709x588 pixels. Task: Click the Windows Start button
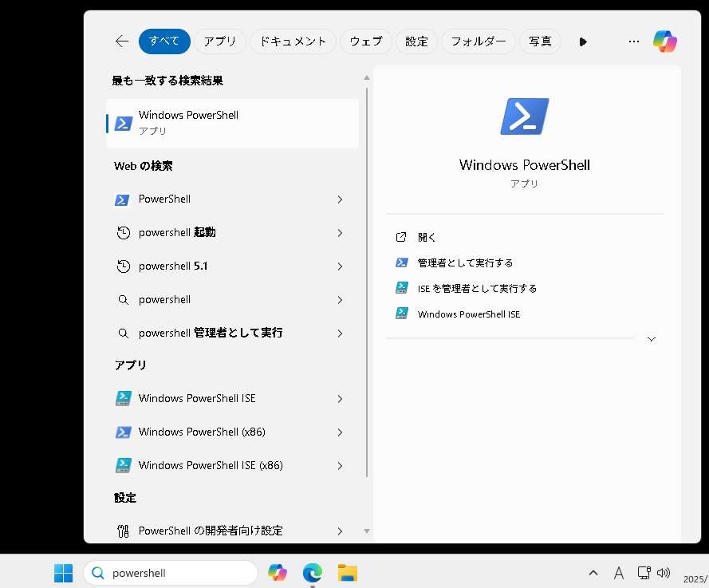tap(63, 573)
